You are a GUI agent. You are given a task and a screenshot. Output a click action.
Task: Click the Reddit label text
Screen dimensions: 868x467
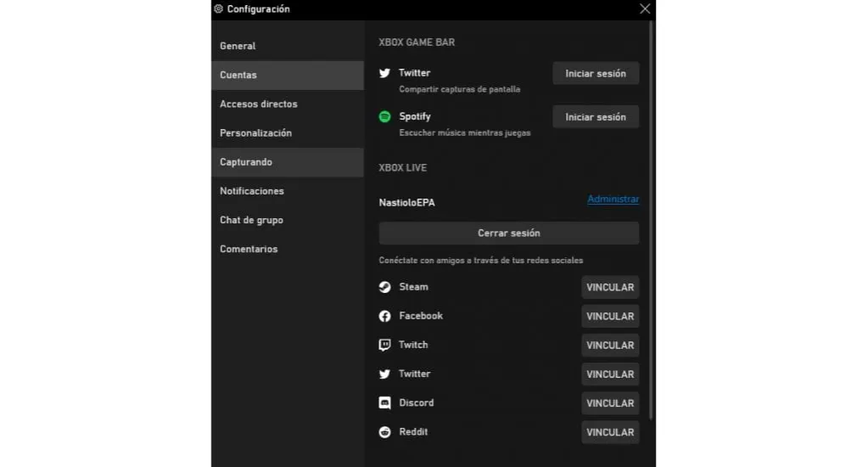413,431
